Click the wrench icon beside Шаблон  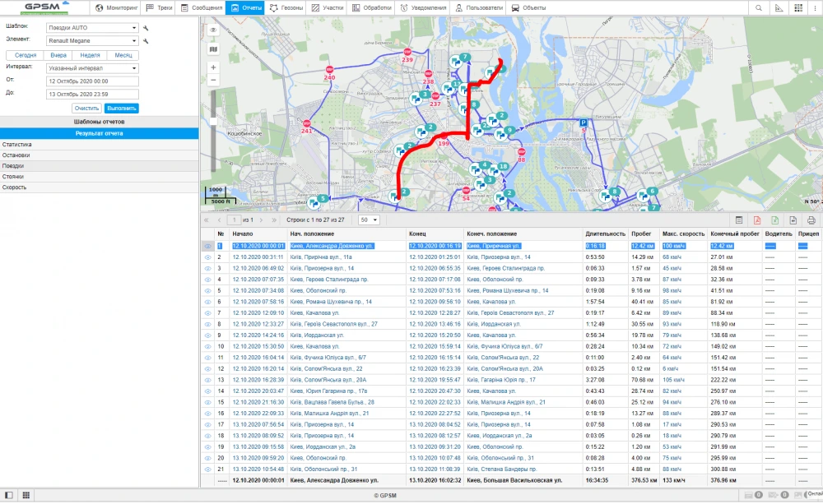point(146,27)
